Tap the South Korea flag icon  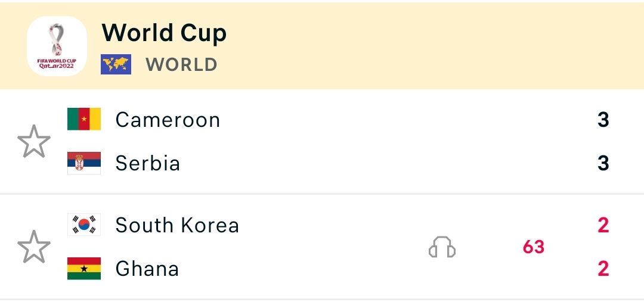click(84, 225)
